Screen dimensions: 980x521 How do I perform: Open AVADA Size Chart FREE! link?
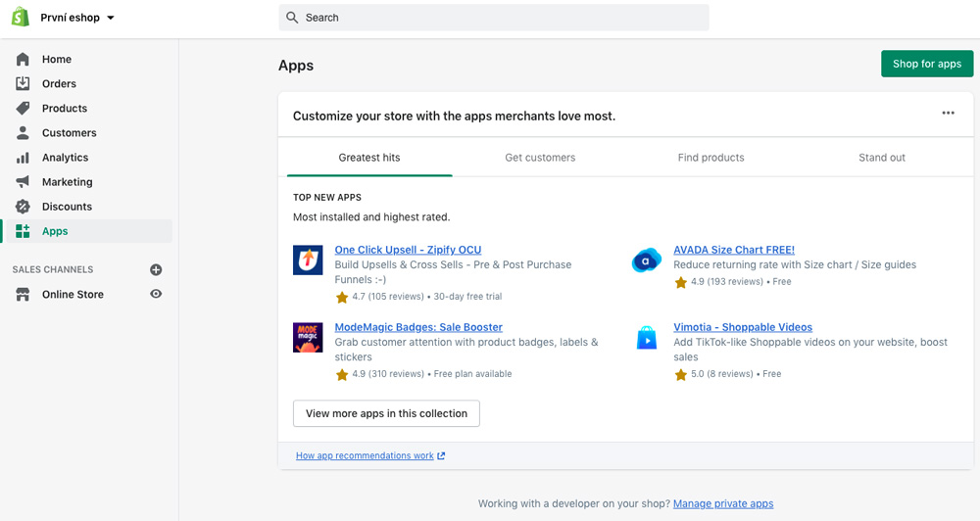click(x=734, y=250)
